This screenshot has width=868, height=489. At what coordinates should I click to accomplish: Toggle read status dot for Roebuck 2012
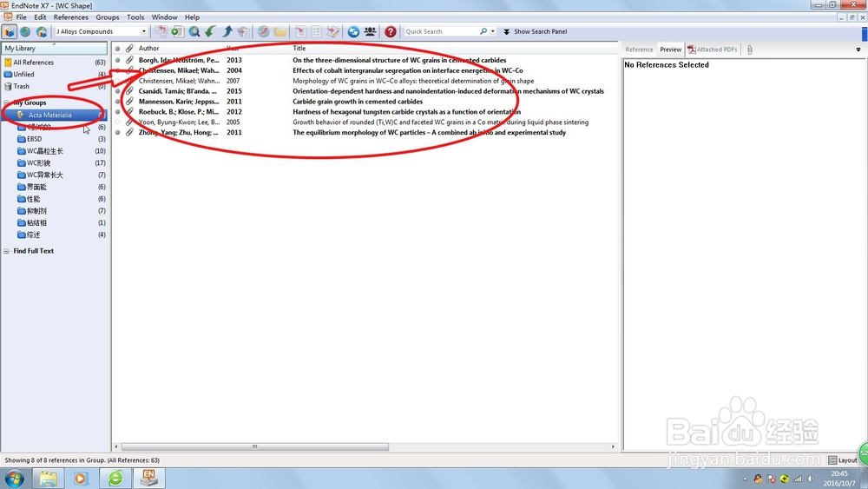click(117, 111)
